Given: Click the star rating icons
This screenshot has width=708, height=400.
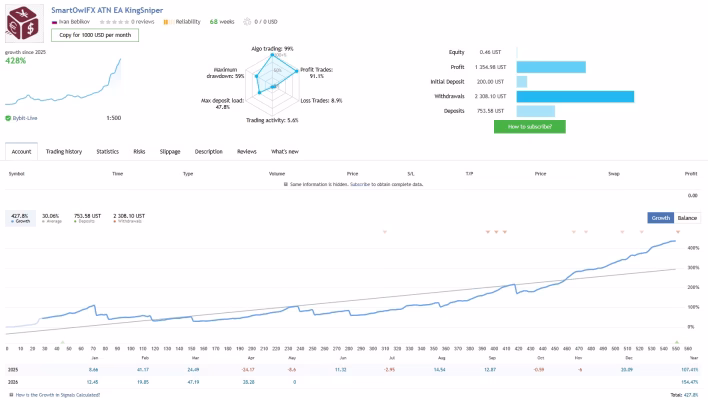Looking at the screenshot, I should coord(114,22).
